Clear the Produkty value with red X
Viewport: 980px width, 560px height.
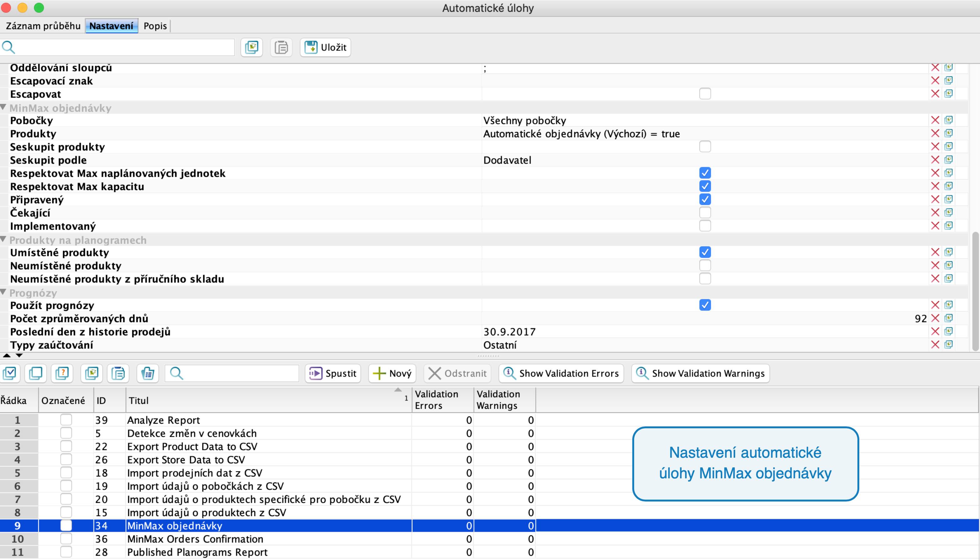tap(935, 134)
